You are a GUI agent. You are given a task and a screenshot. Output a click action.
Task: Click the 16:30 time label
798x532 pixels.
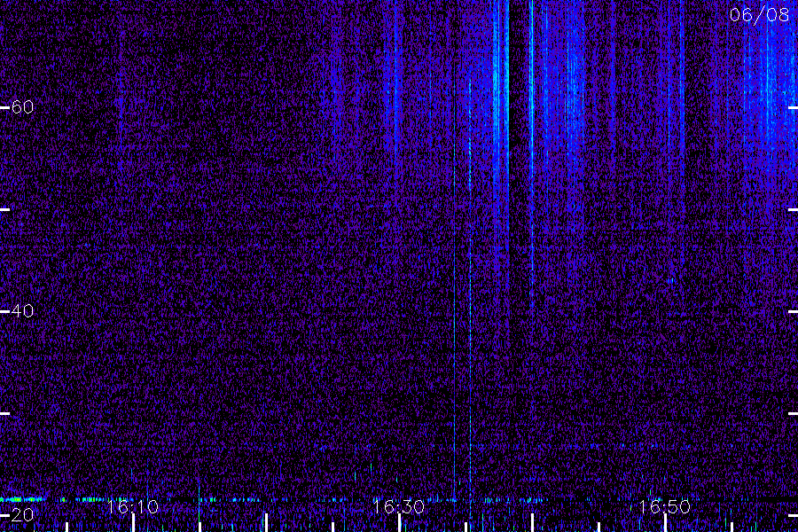click(x=398, y=506)
